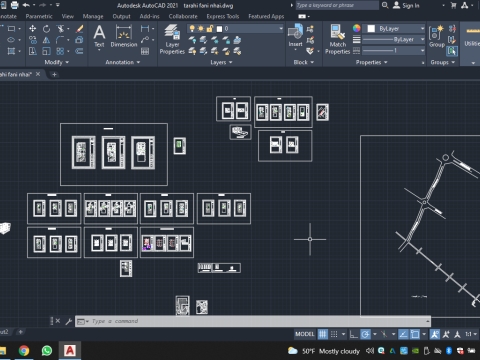Select the Move tool in Modify panel

click(x=32, y=29)
